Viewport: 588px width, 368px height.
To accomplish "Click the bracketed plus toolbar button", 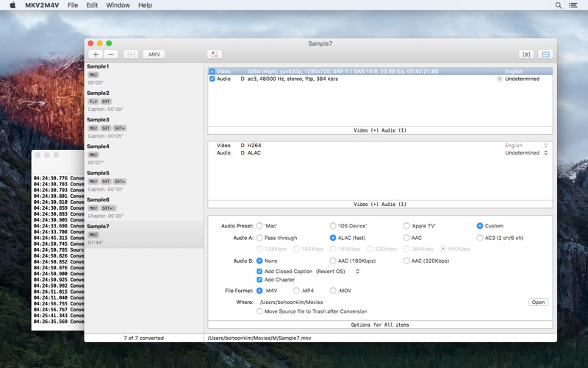I will pyautogui.click(x=131, y=54).
